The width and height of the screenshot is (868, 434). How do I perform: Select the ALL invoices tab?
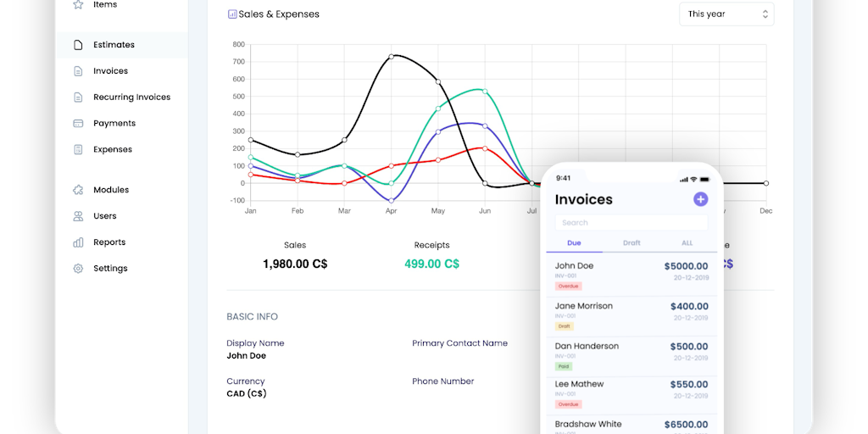[x=687, y=243]
